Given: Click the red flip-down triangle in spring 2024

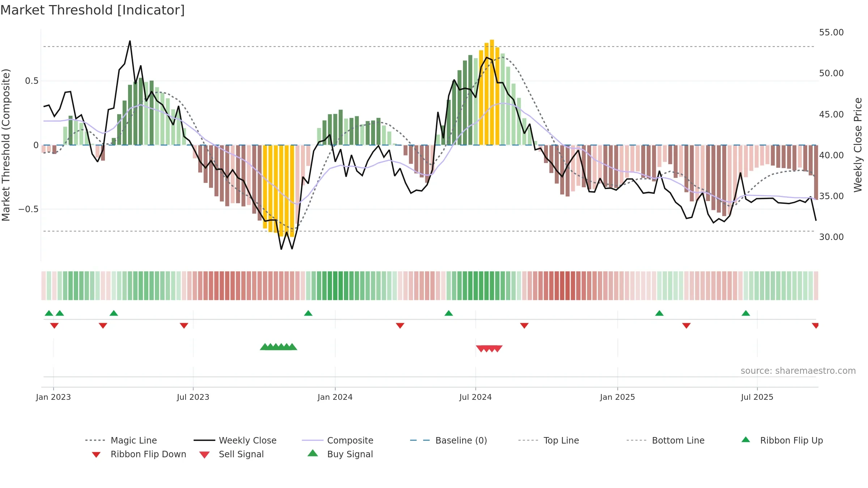Looking at the screenshot, I should pos(400,326).
